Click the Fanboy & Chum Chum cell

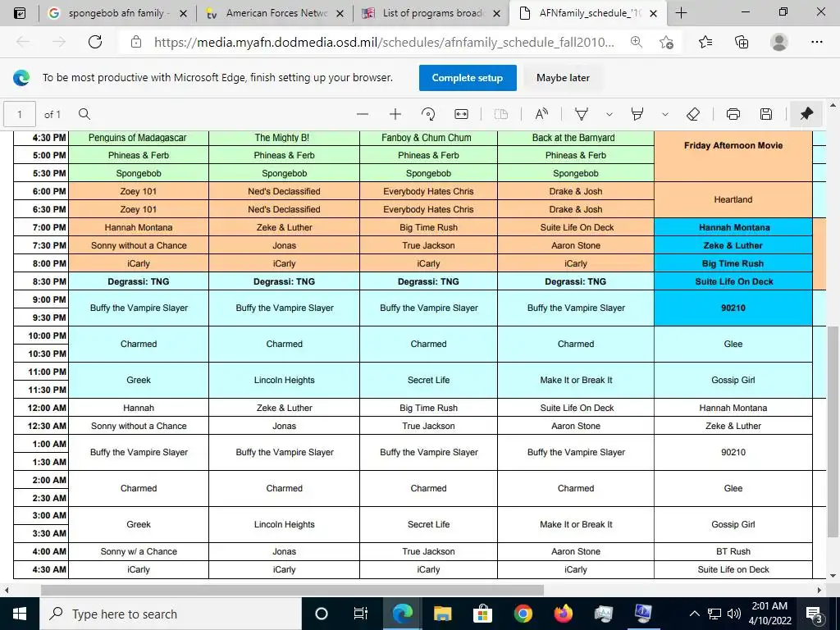[x=428, y=138]
